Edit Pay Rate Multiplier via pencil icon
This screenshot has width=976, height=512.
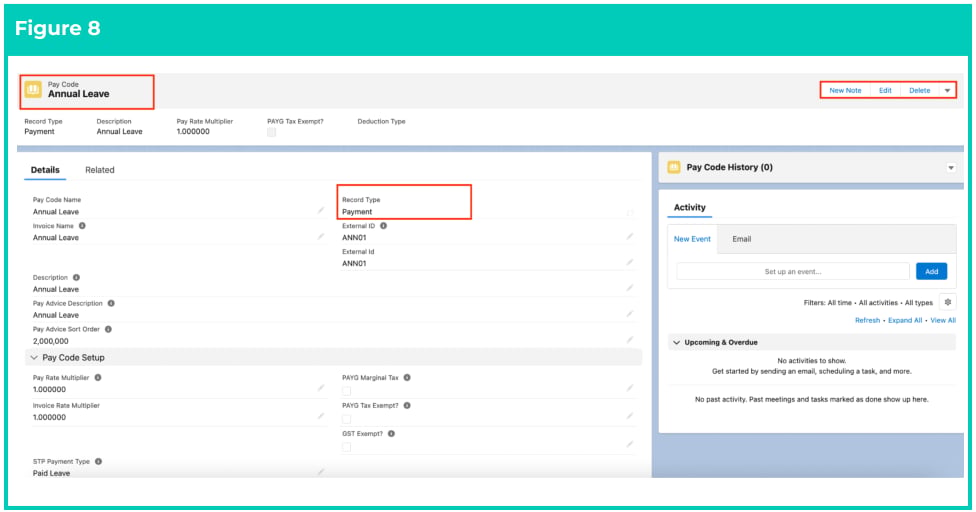click(x=321, y=388)
